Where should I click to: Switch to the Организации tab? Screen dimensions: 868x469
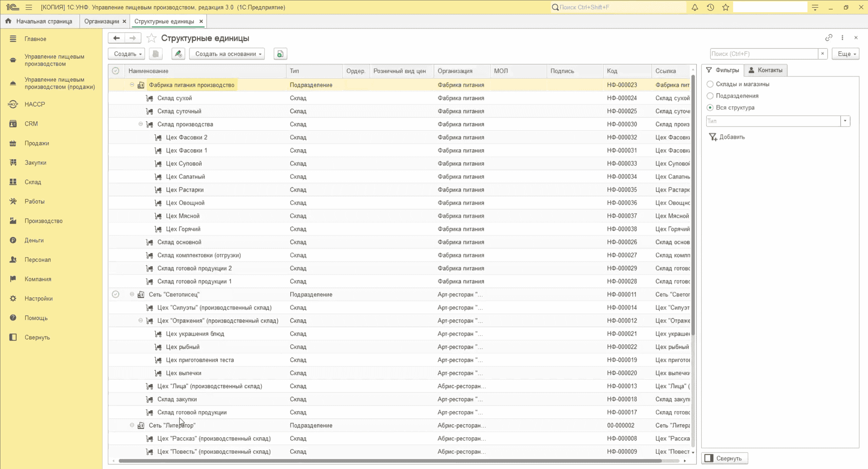(x=101, y=21)
